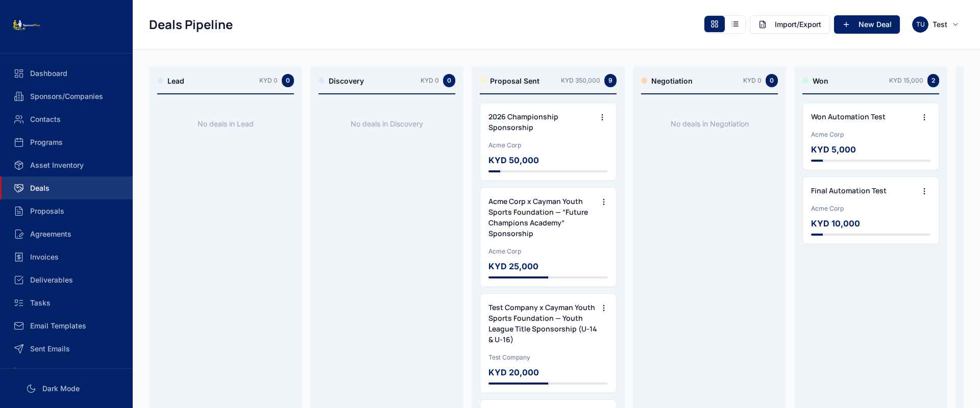Open options for Youth League Title Sponsorship deal
Screen dimensions: 980x408
click(604, 308)
